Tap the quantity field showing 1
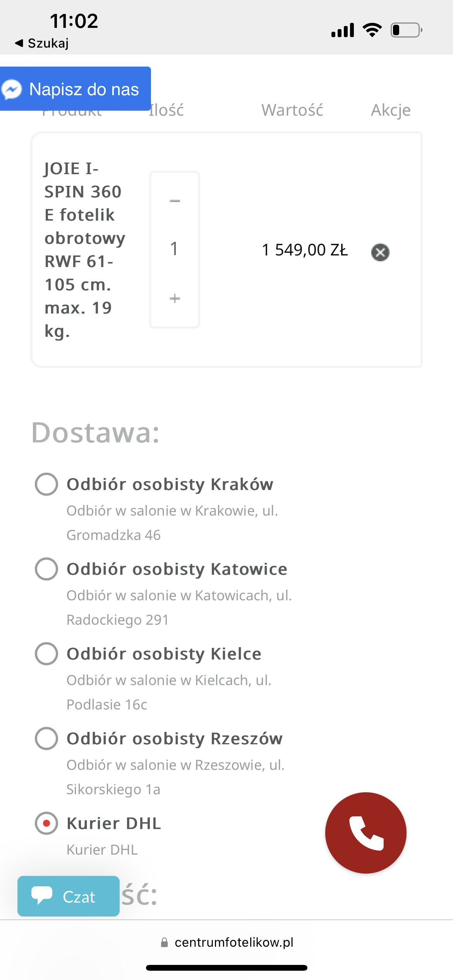Screen dimensions: 453x980 click(174, 250)
